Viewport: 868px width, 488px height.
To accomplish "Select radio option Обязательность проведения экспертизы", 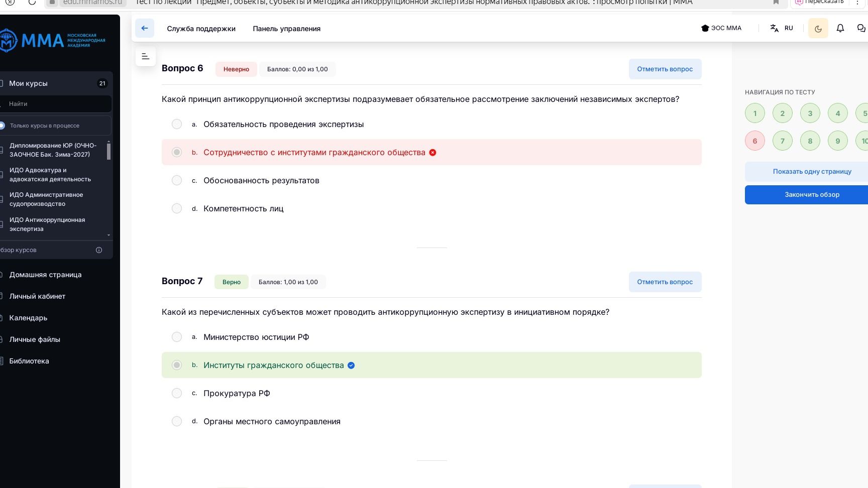I will 177,124.
